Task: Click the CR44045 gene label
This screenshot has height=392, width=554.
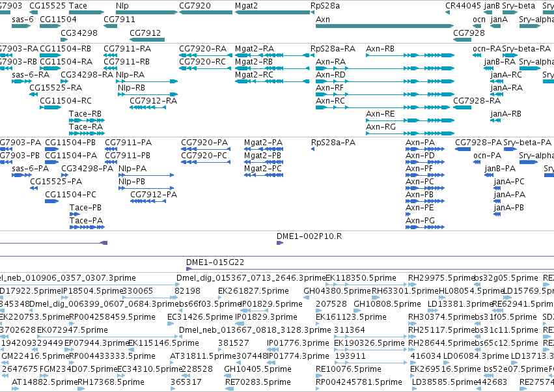Action: pyautogui.click(x=463, y=6)
